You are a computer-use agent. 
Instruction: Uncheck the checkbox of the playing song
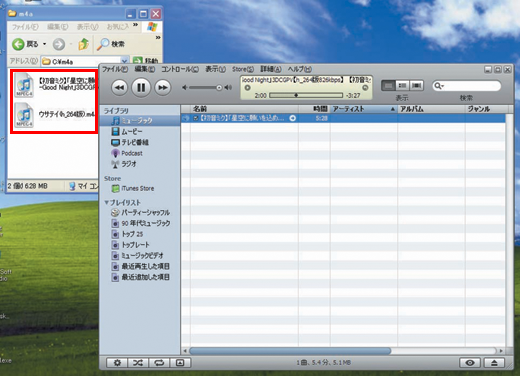point(196,118)
